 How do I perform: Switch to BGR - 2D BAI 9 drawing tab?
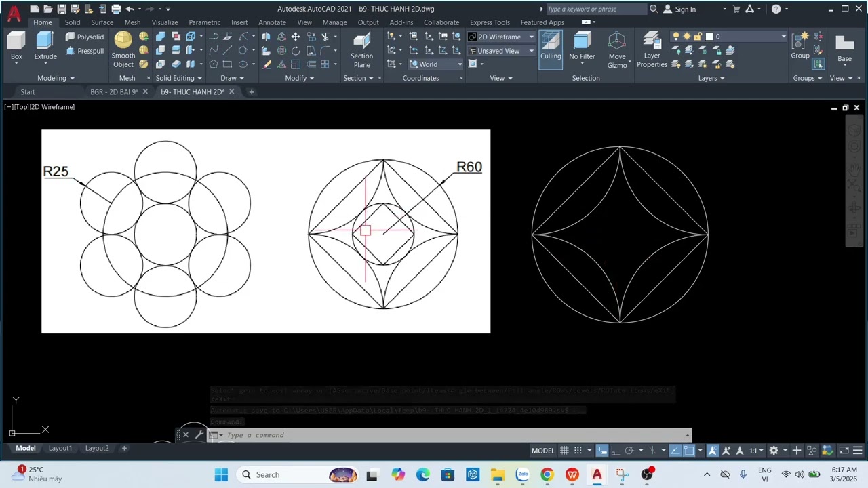[114, 91]
